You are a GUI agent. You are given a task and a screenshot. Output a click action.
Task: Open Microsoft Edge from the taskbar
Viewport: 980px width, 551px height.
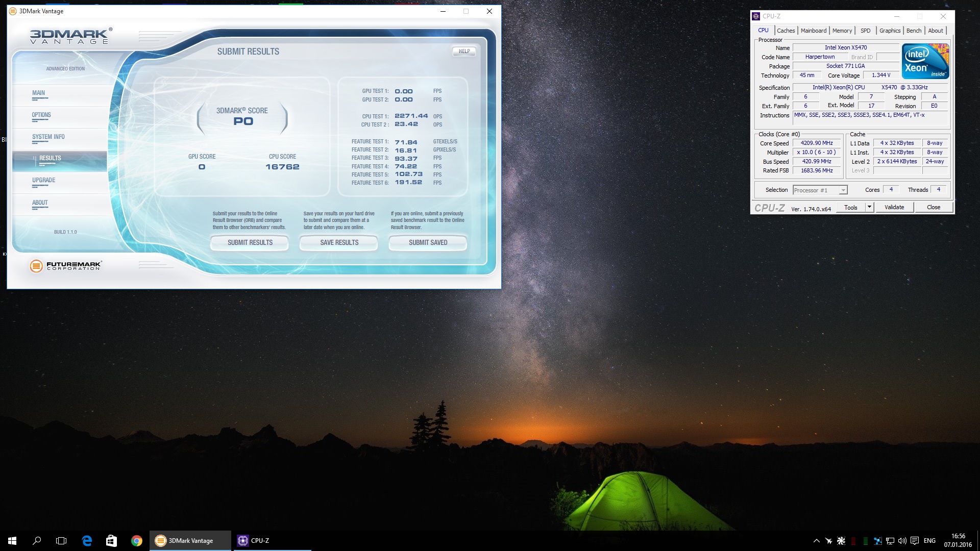pos(87,540)
